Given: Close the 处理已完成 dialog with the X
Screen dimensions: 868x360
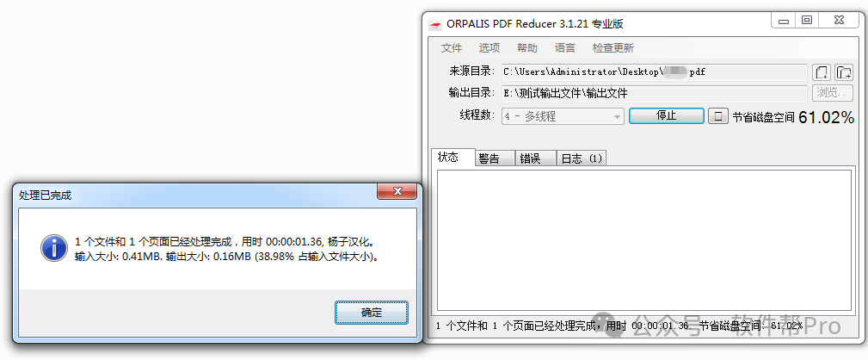Looking at the screenshot, I should (x=397, y=191).
